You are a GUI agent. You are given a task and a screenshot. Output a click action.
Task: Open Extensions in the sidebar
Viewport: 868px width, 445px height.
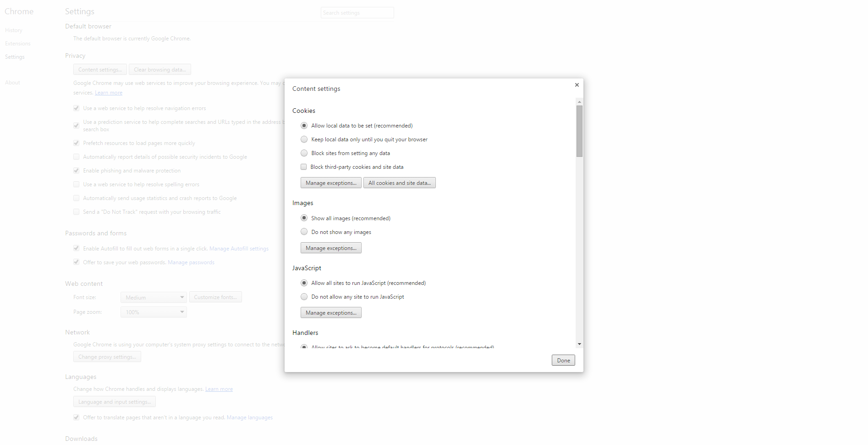coord(18,44)
